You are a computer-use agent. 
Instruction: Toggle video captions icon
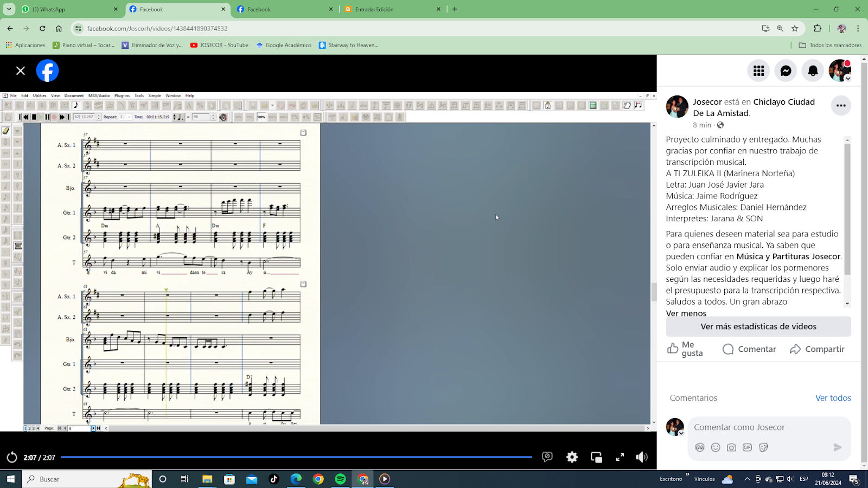547,457
